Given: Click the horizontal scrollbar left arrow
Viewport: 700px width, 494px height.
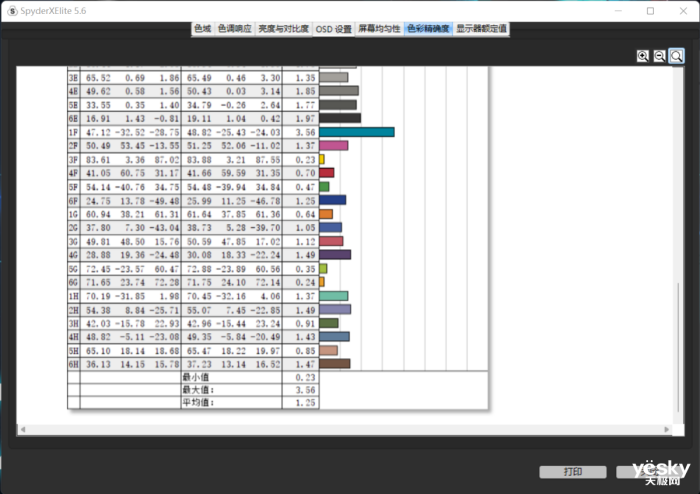Looking at the screenshot, I should click(23, 429).
